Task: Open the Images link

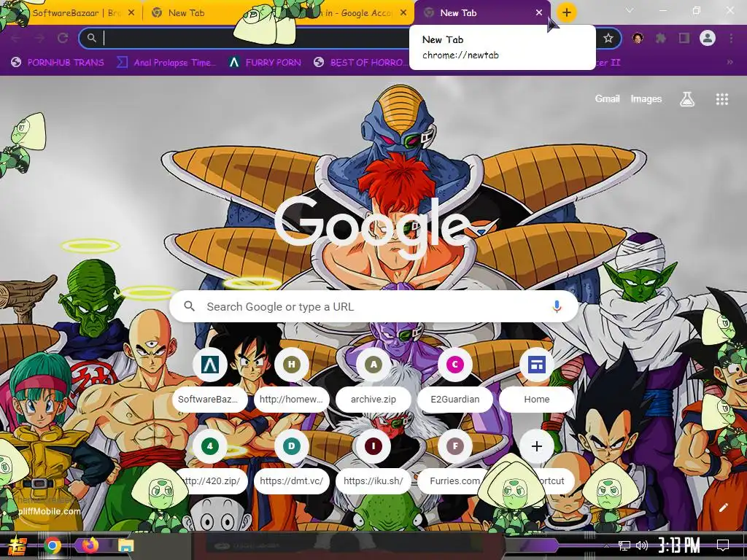Action: (646, 98)
